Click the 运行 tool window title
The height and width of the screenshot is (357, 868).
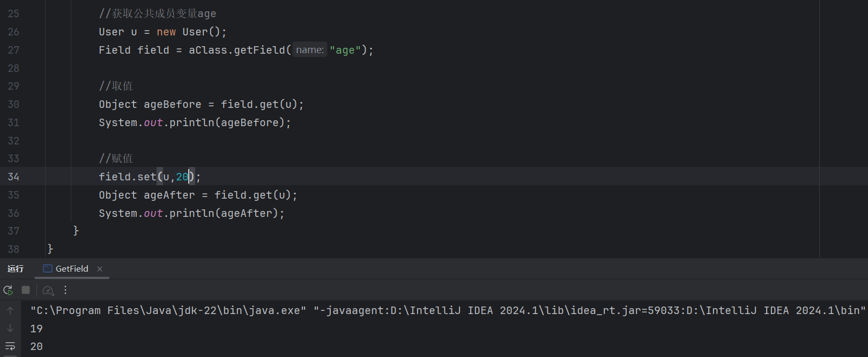[16, 269]
